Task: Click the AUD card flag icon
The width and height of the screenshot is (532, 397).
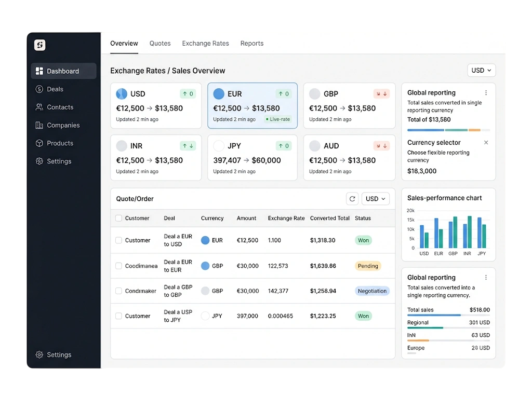Action: (315, 146)
